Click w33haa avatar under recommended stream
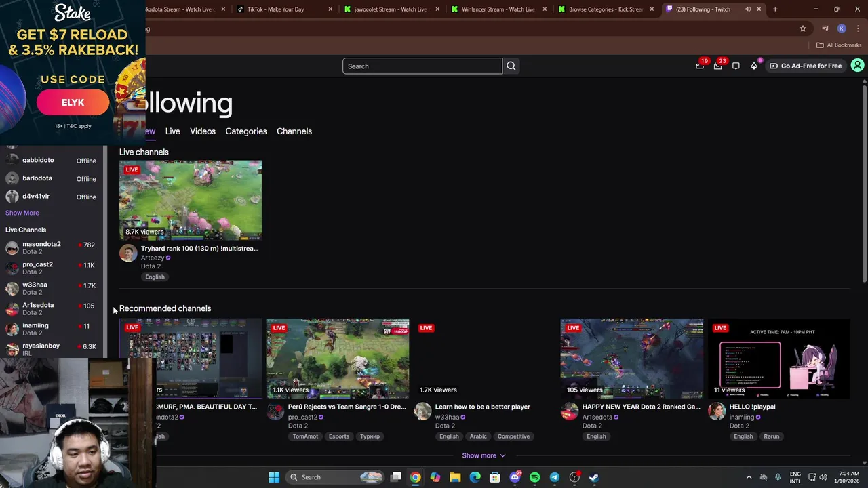This screenshot has height=488, width=868. 422,411
